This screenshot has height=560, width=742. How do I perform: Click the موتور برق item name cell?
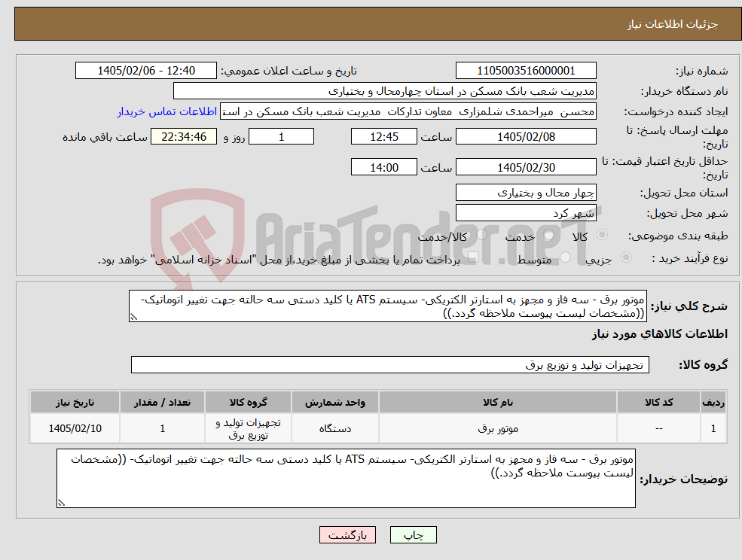(x=498, y=428)
